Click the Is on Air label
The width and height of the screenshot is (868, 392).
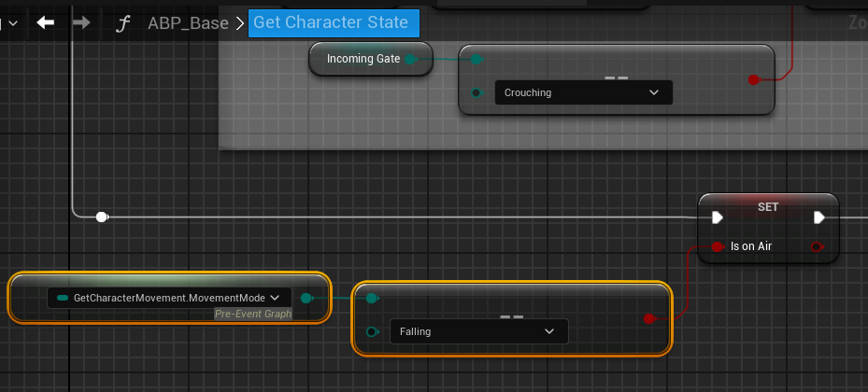(751, 246)
